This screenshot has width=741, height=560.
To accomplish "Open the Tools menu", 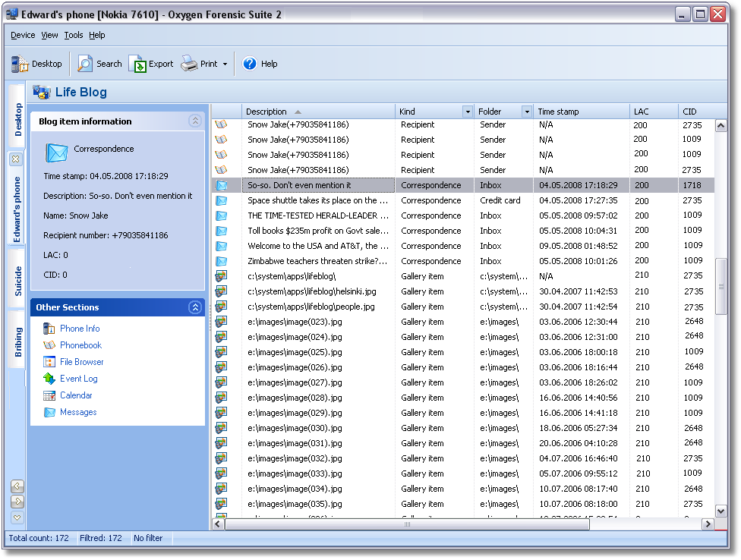I will [74, 35].
